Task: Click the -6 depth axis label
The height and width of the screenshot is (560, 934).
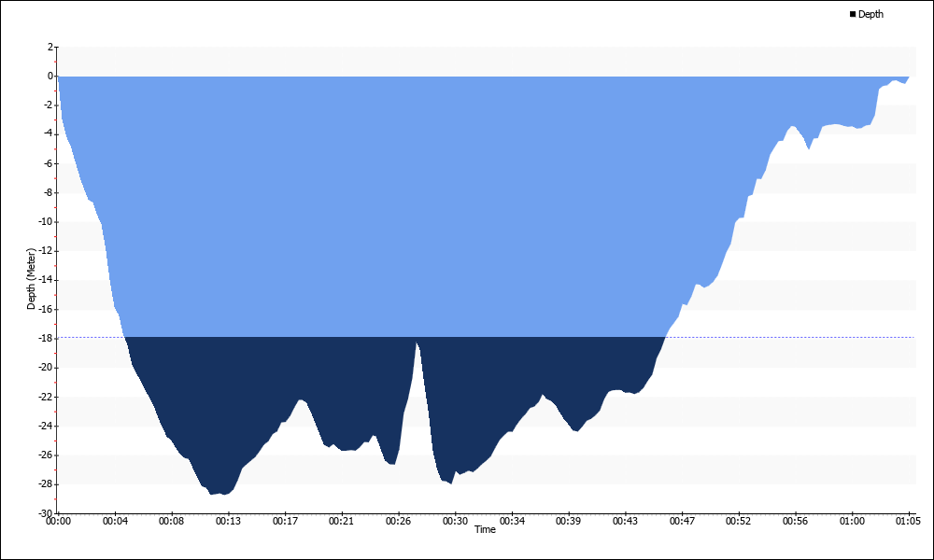Action: [49, 163]
